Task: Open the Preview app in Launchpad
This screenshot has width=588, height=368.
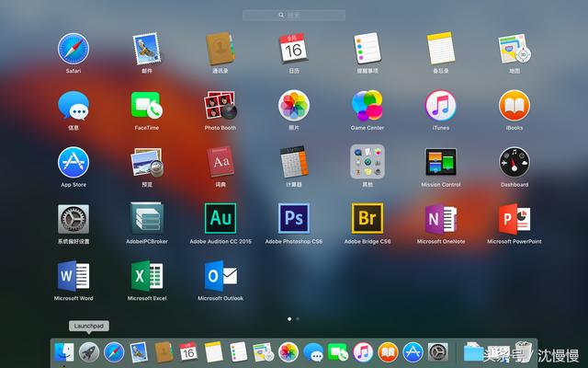Action: click(x=147, y=163)
